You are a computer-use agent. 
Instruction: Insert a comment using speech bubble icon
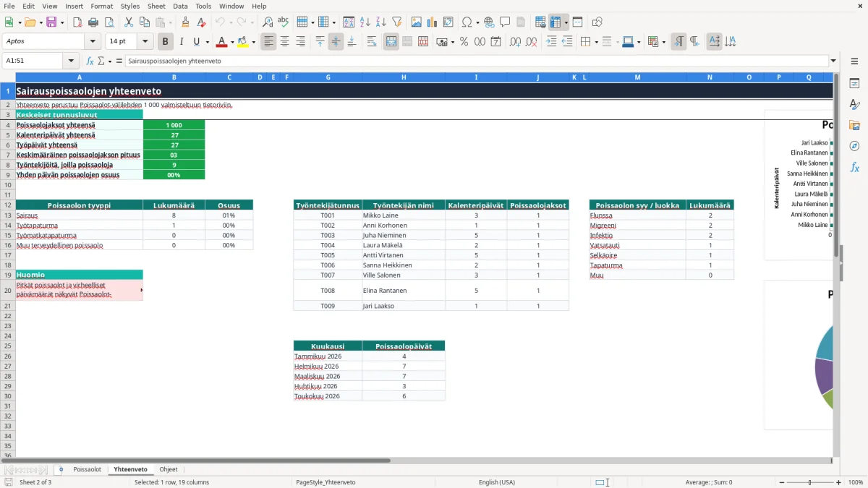[x=505, y=22]
